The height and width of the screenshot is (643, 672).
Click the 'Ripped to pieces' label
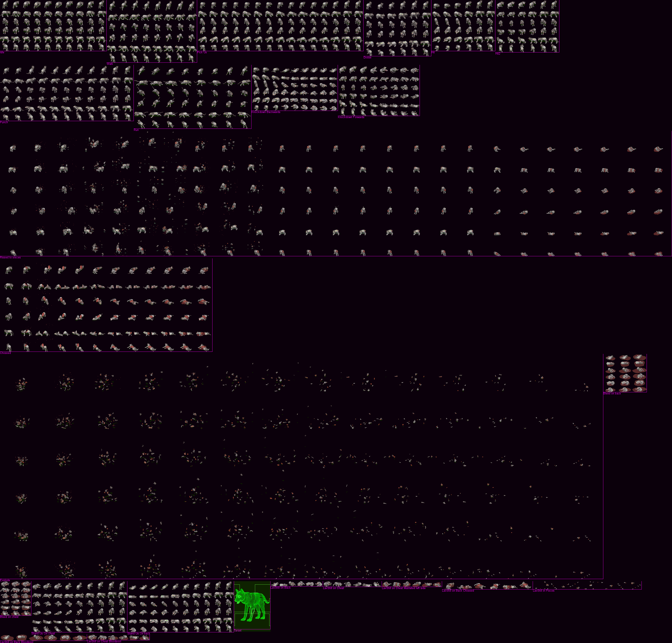coord(10,257)
